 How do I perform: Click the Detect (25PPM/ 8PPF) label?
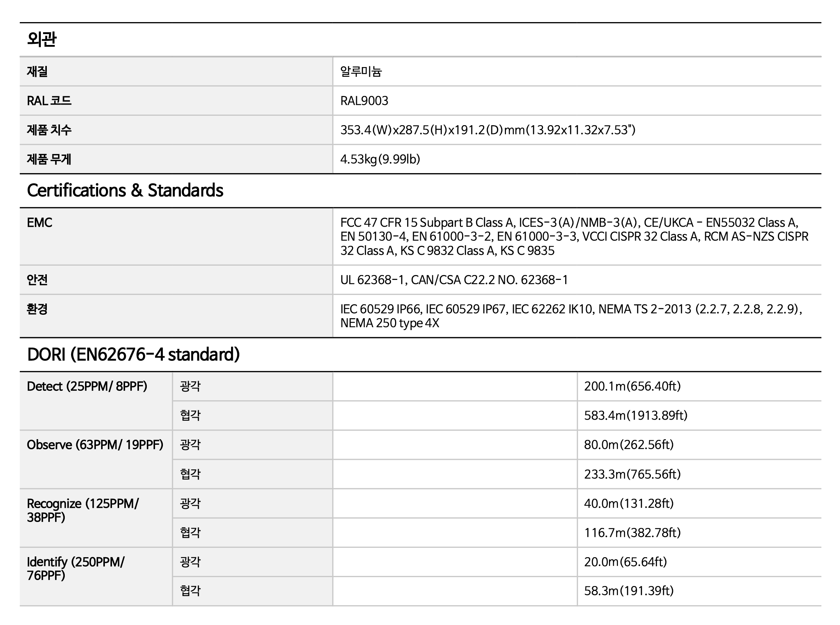click(87, 386)
